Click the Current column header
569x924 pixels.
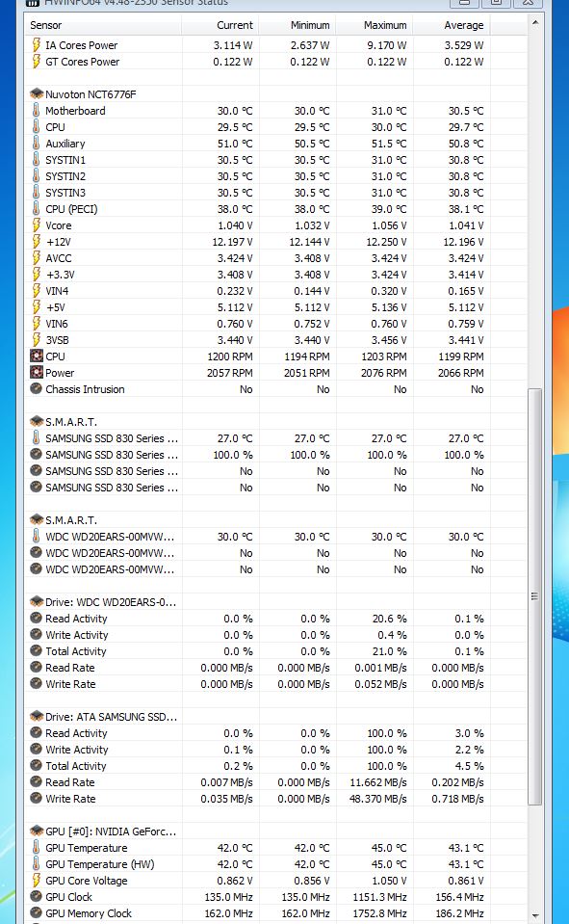[x=220, y=25]
